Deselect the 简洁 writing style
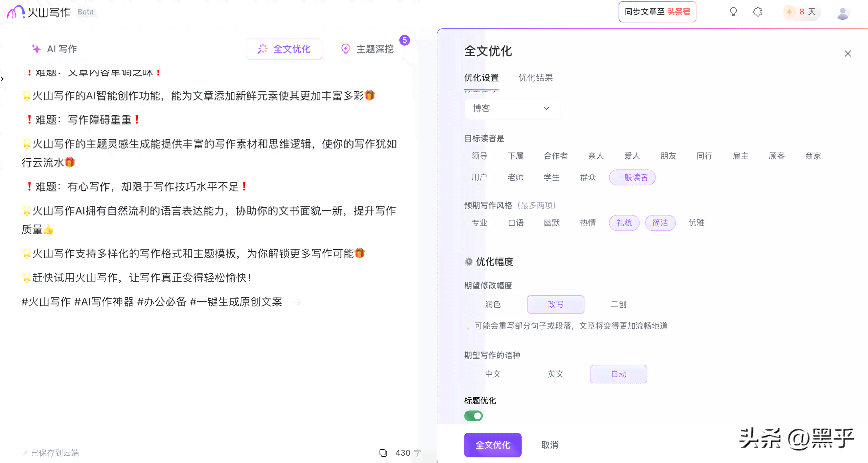This screenshot has height=463, width=868. pos(660,223)
